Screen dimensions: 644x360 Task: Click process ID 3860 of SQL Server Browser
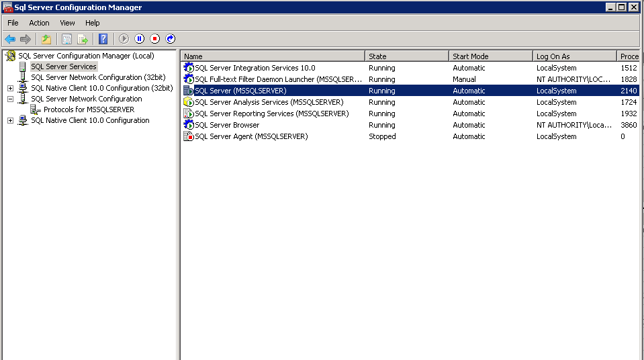[629, 125]
